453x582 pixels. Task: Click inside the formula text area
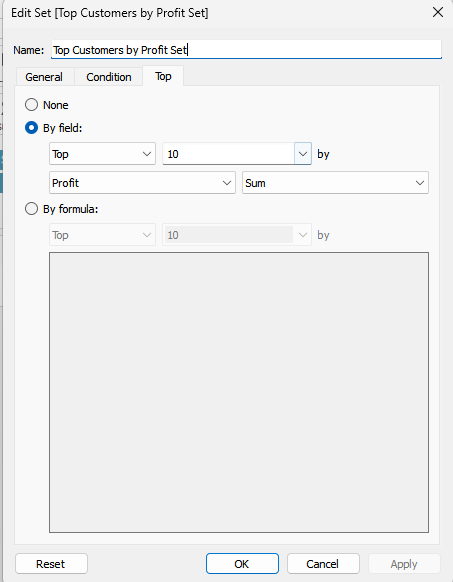point(239,392)
